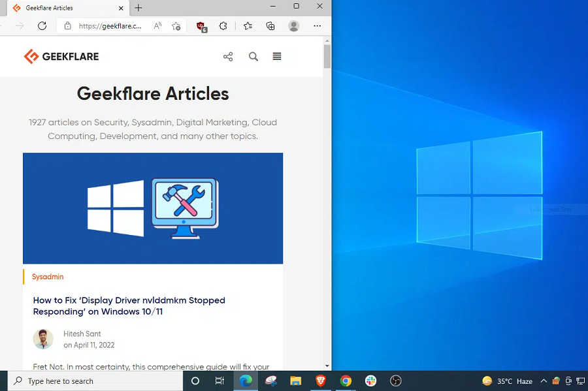The height and width of the screenshot is (391, 588).
Task: Open the Sysadmin category link
Action: pyautogui.click(x=48, y=277)
